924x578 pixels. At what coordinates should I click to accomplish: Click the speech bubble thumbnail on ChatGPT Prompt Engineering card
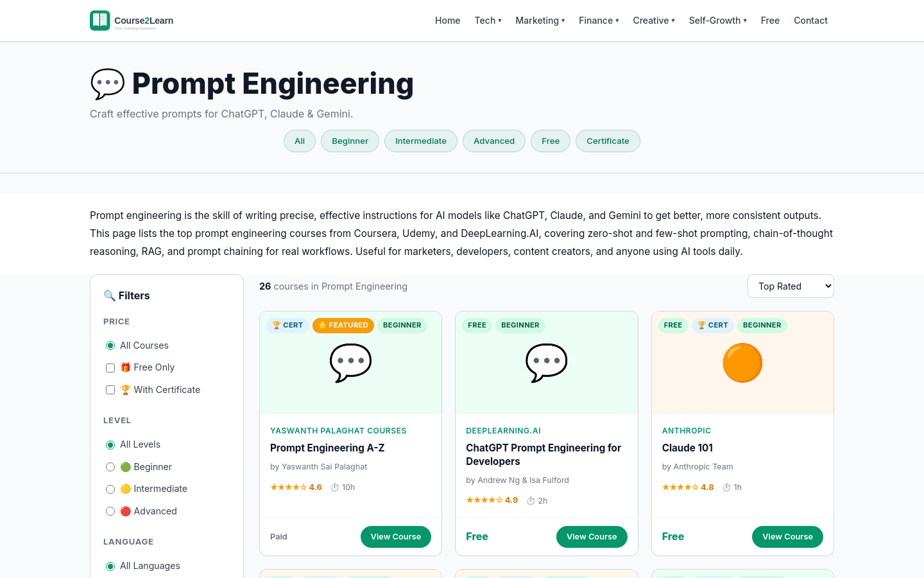pyautogui.click(x=547, y=363)
